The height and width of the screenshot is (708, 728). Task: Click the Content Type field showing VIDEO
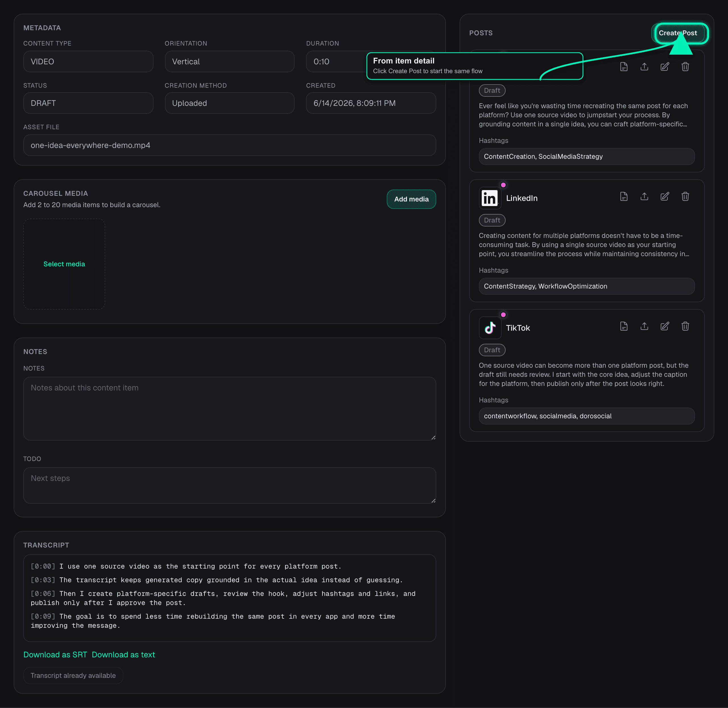[x=88, y=62]
